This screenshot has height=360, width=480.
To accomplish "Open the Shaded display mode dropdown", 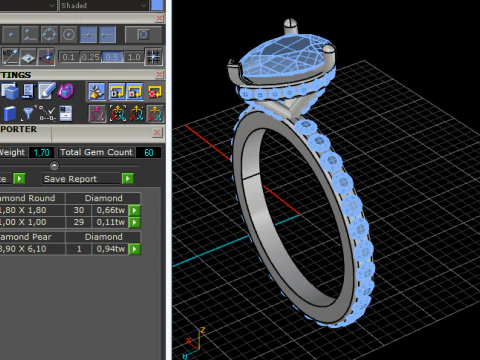I will tap(104, 6).
